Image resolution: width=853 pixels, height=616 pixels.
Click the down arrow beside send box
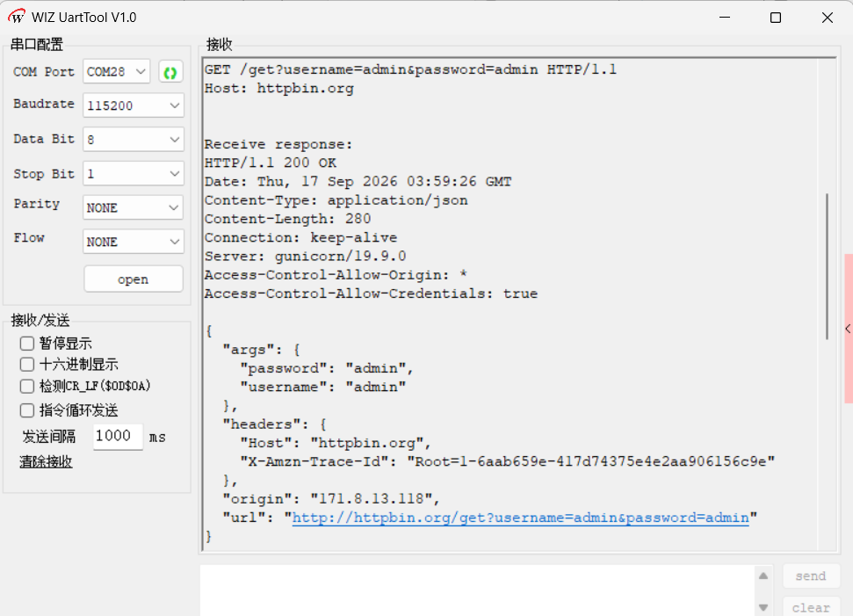click(763, 607)
